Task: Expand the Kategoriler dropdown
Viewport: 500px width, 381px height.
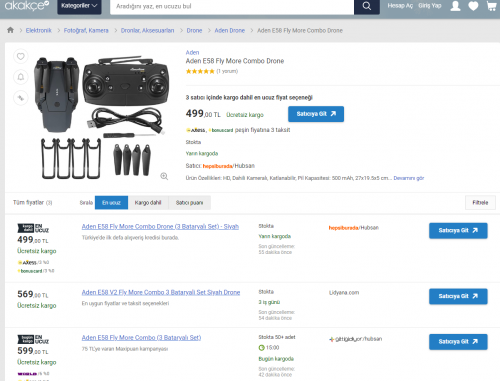Action: pos(79,6)
